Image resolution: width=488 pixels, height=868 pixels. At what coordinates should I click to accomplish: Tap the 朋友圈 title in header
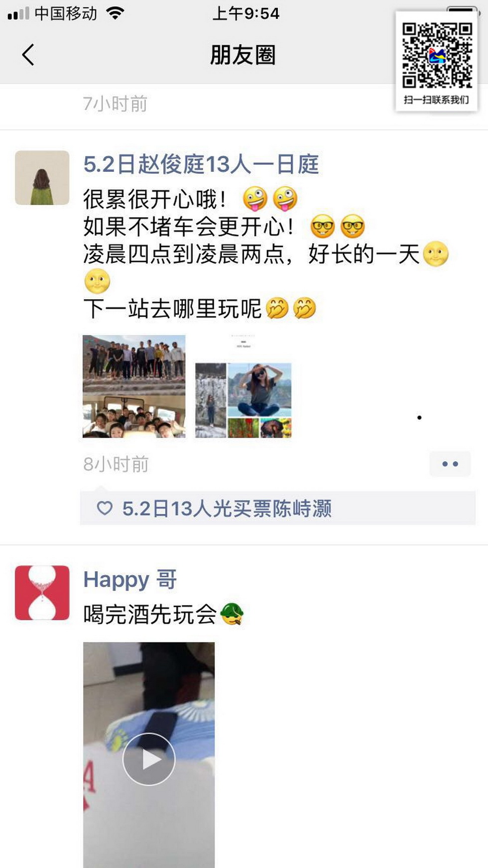tap(243, 55)
